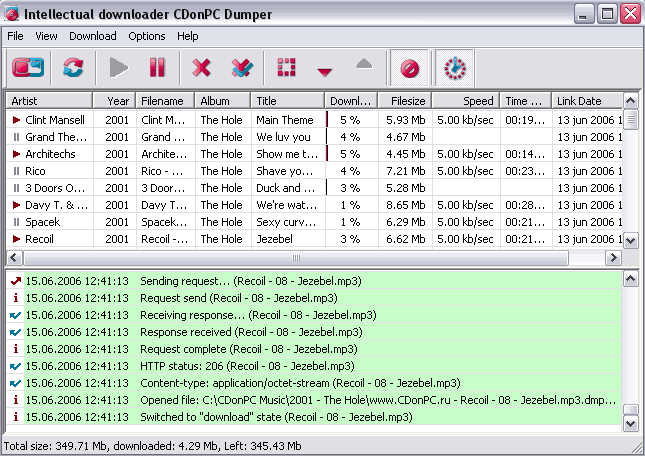
Task: Click the play status icon beside Clint Mansell
Action: point(16,120)
